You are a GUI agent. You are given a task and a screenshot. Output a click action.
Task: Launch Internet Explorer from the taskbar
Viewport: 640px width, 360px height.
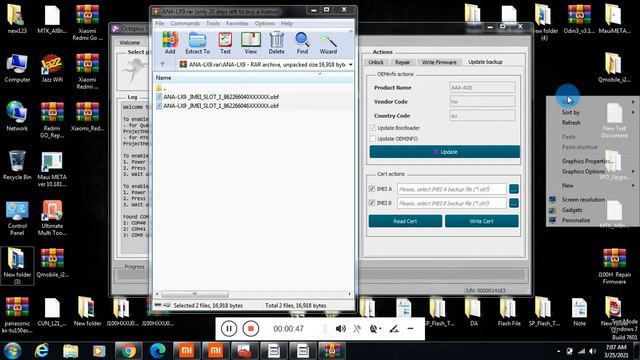click(42, 351)
